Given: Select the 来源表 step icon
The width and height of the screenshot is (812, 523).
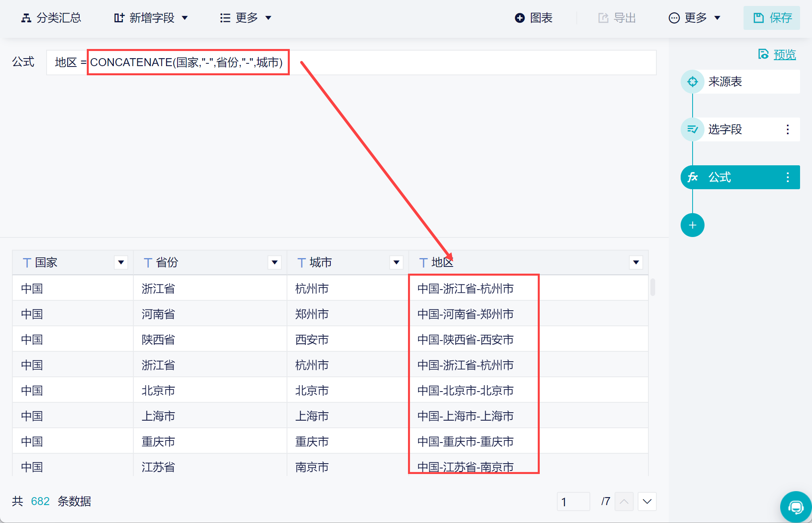Looking at the screenshot, I should click(693, 82).
